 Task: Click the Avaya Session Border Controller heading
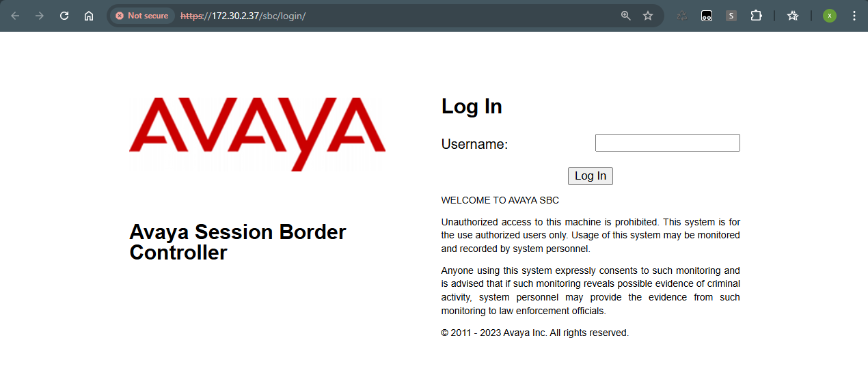pyautogui.click(x=237, y=242)
